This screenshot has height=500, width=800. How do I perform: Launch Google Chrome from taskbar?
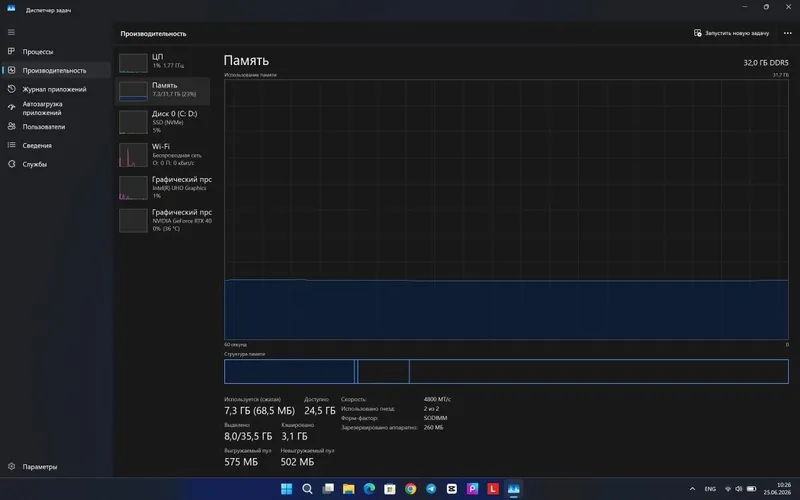pos(410,489)
